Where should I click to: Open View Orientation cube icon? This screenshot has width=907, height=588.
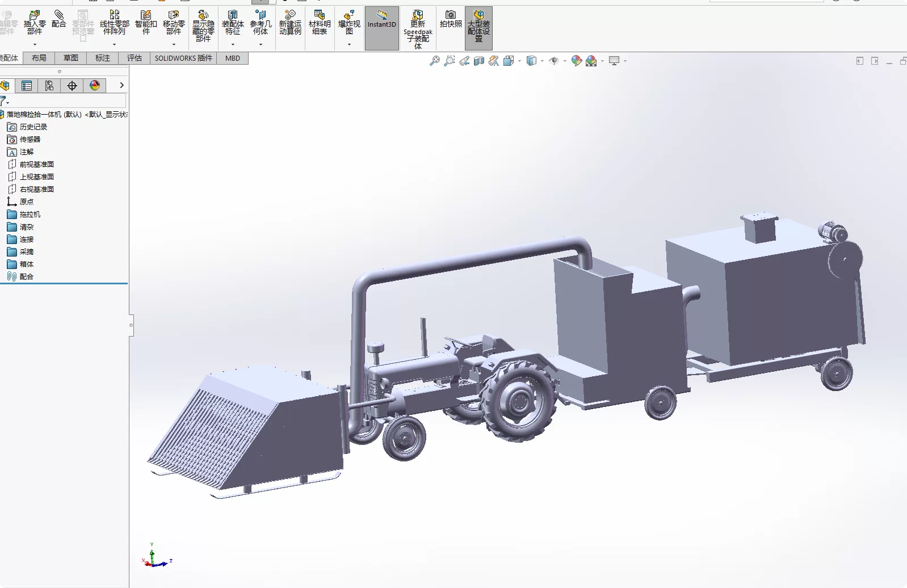coord(509,61)
